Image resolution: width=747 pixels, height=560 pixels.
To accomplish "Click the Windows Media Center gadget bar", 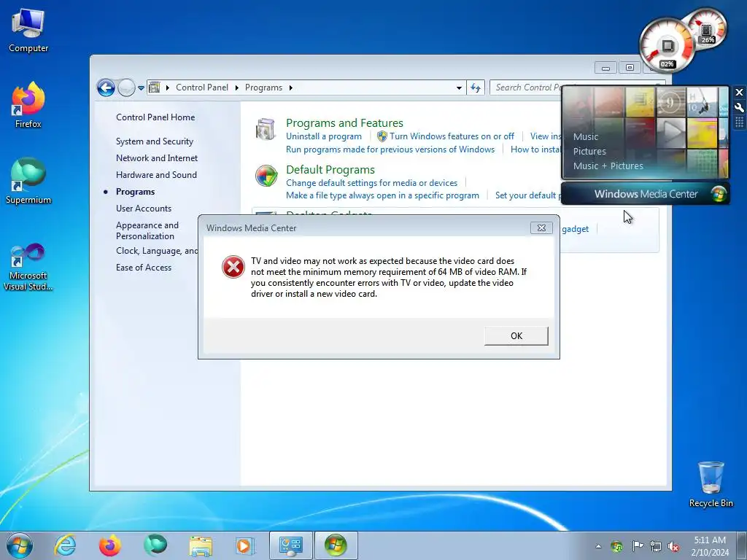I will tap(645, 194).
